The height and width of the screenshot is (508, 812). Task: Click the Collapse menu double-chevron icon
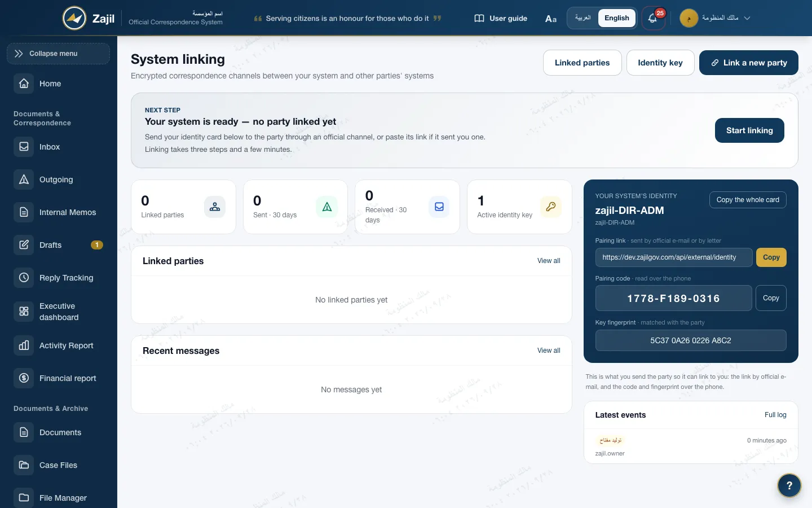click(19, 54)
